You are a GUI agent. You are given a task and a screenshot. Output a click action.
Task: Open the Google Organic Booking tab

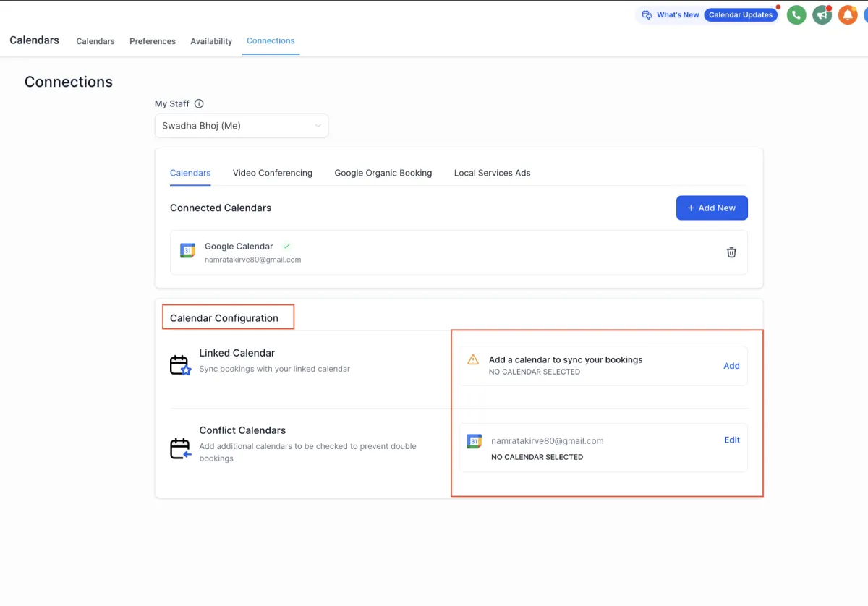point(383,173)
